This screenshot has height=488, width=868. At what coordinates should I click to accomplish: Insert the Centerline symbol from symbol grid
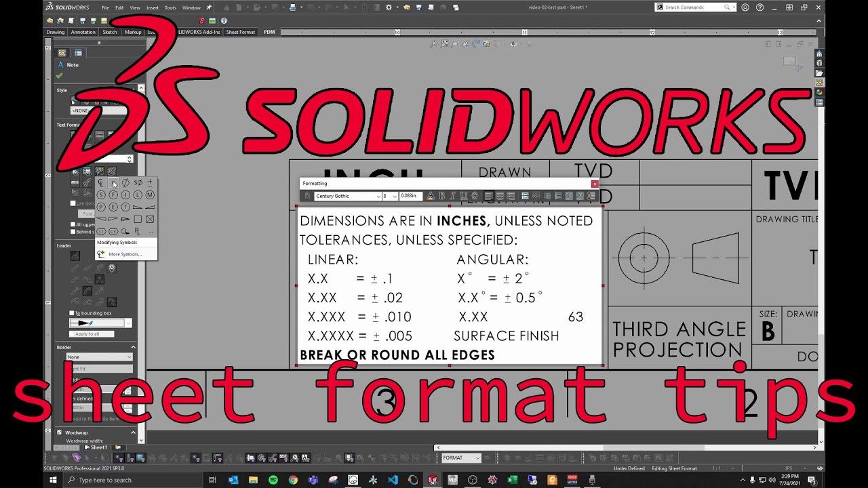100,183
